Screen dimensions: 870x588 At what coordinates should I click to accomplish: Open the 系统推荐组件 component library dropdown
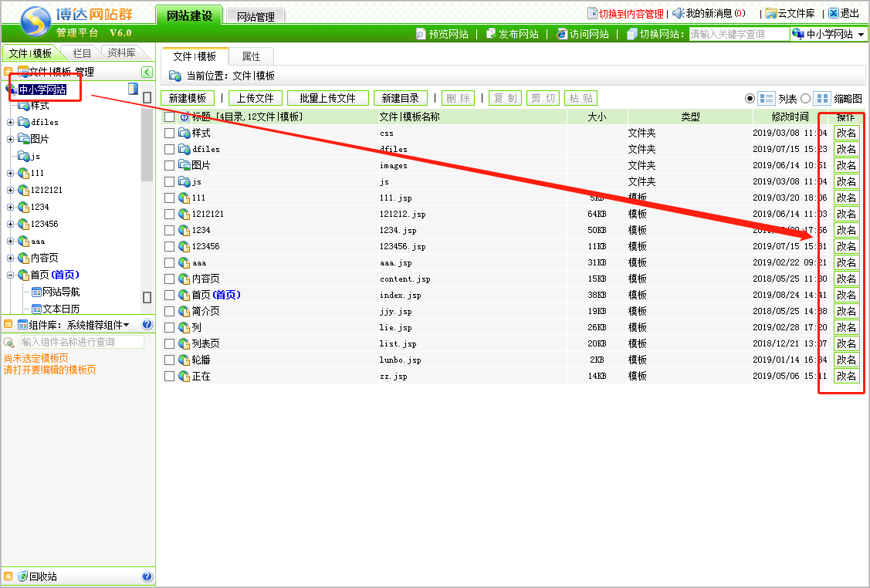click(126, 325)
